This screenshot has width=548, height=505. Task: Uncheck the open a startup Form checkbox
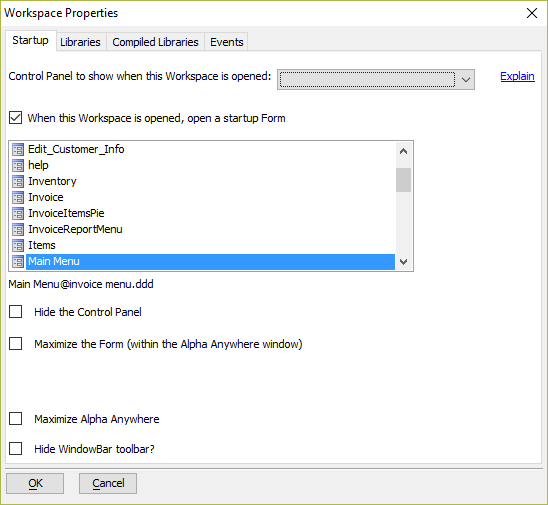point(15,118)
